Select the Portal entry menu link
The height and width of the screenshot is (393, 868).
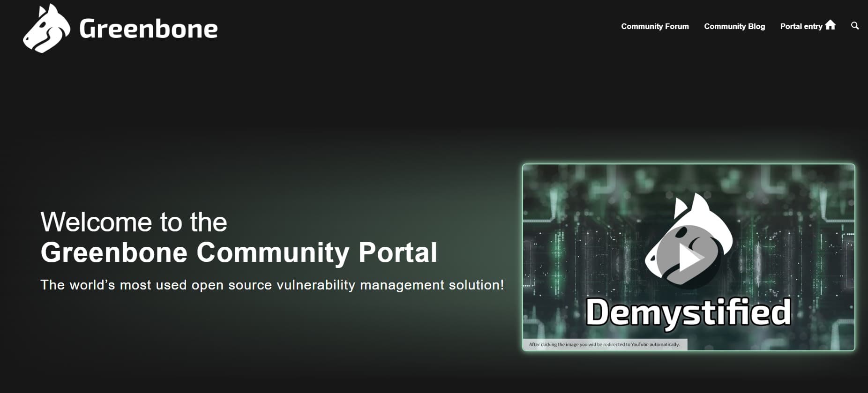pos(801,26)
